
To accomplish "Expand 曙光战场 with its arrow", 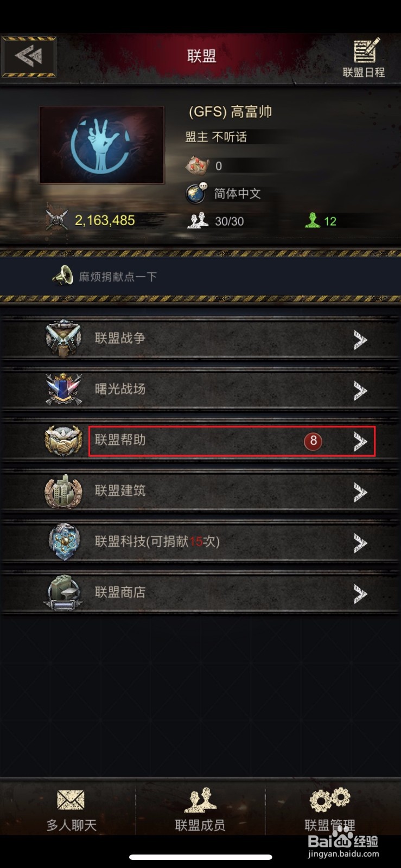I will [x=360, y=391].
